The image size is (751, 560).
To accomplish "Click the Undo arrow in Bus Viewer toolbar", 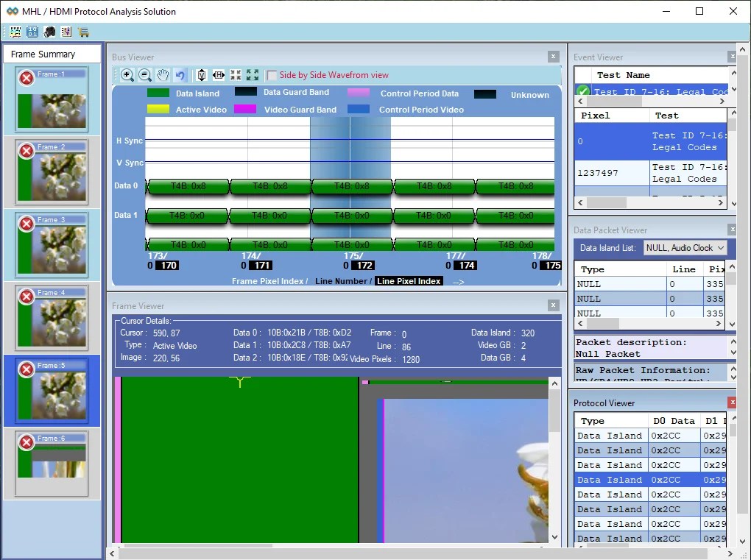I will [180, 74].
